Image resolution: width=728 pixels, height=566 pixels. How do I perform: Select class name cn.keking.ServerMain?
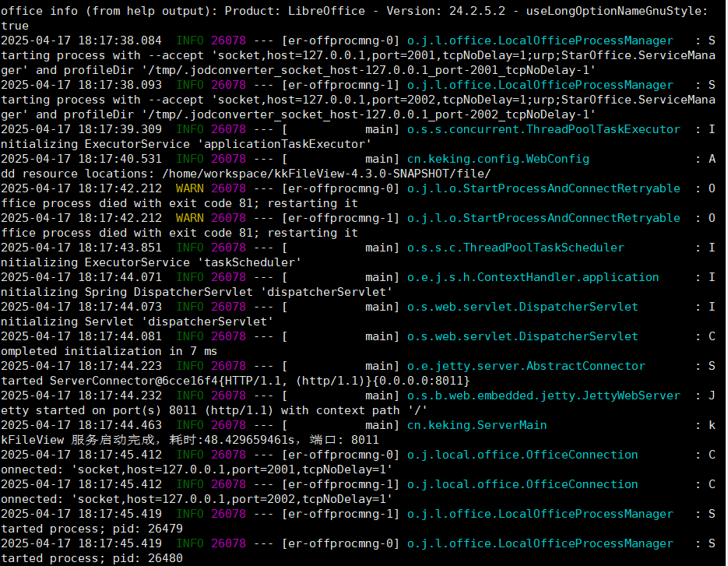point(477,425)
